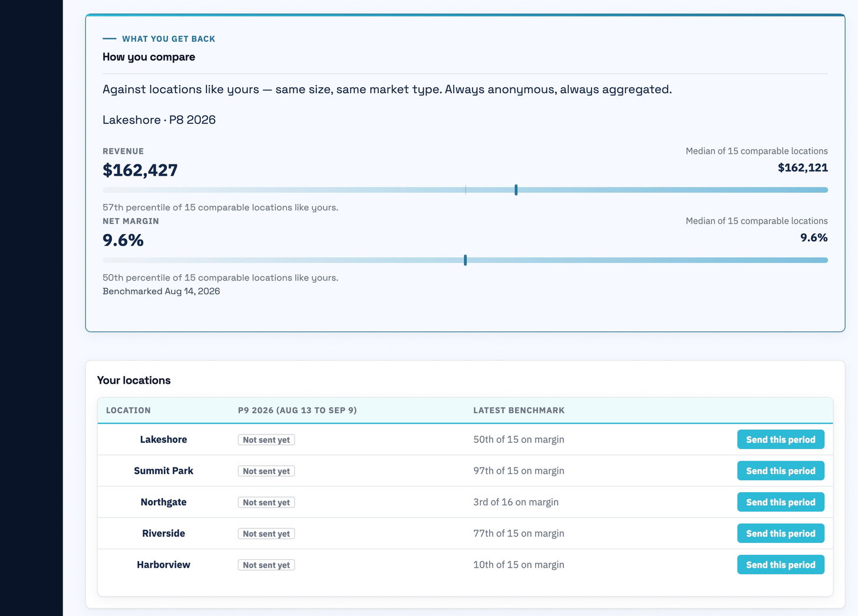
Task: Select the Riverside location name
Action: pos(164,533)
